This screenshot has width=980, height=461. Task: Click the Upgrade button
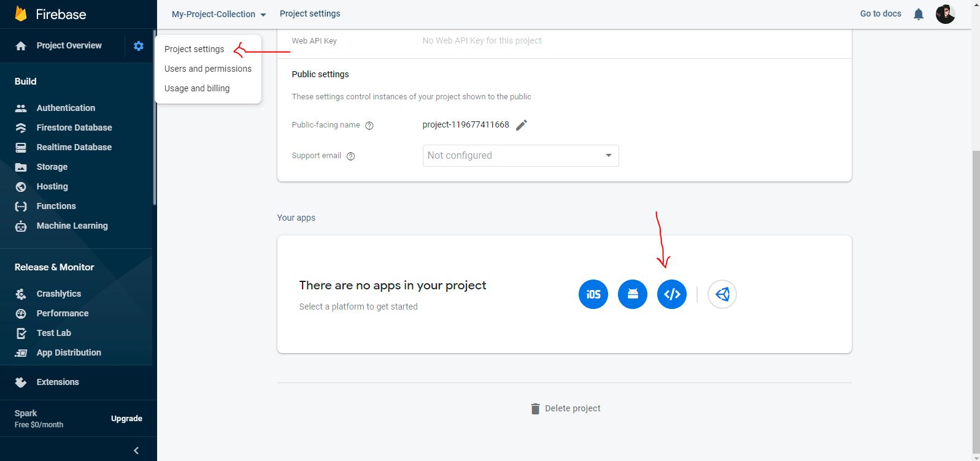coord(126,419)
